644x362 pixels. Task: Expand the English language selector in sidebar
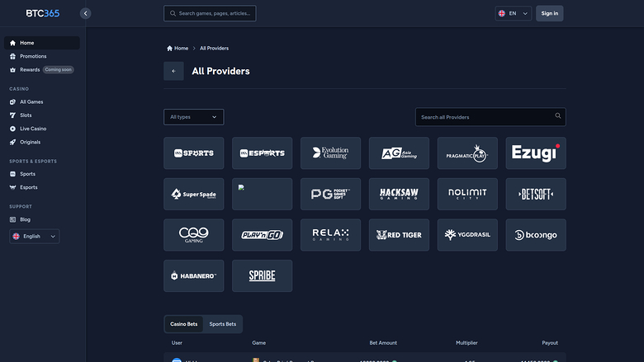click(35, 236)
